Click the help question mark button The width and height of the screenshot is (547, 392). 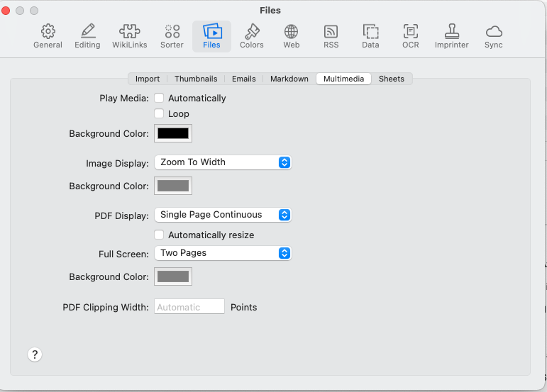coord(35,355)
